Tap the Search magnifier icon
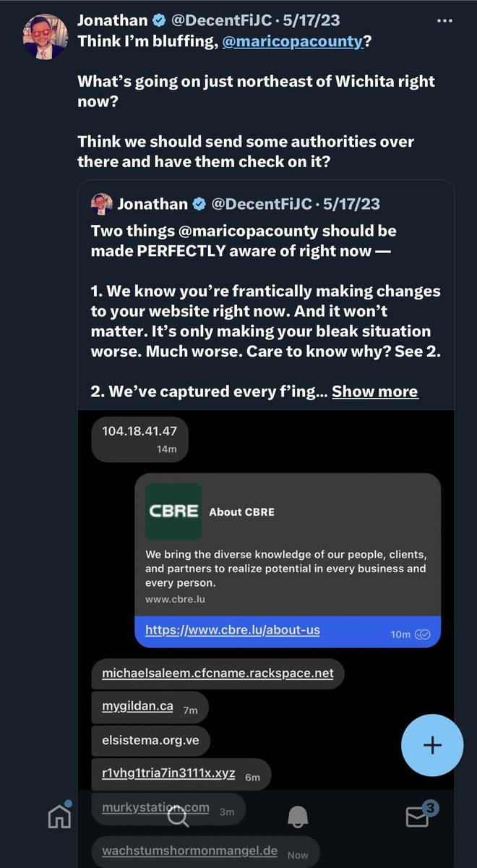The width and height of the screenshot is (477, 868). click(178, 816)
